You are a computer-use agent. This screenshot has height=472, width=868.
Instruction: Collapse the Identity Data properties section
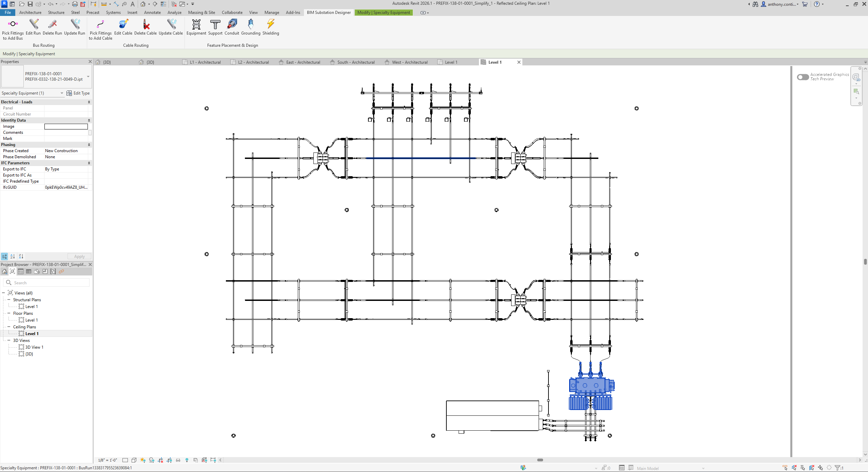click(x=89, y=120)
